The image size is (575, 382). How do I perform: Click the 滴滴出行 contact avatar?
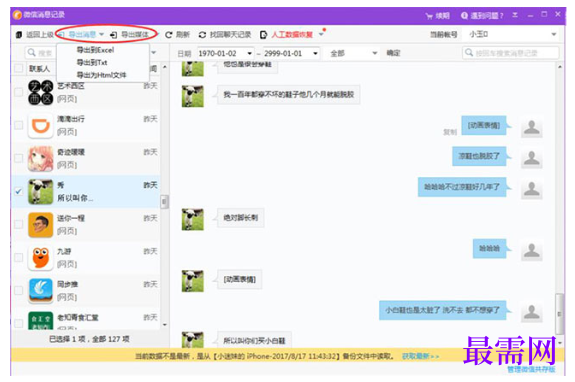pos(40,126)
